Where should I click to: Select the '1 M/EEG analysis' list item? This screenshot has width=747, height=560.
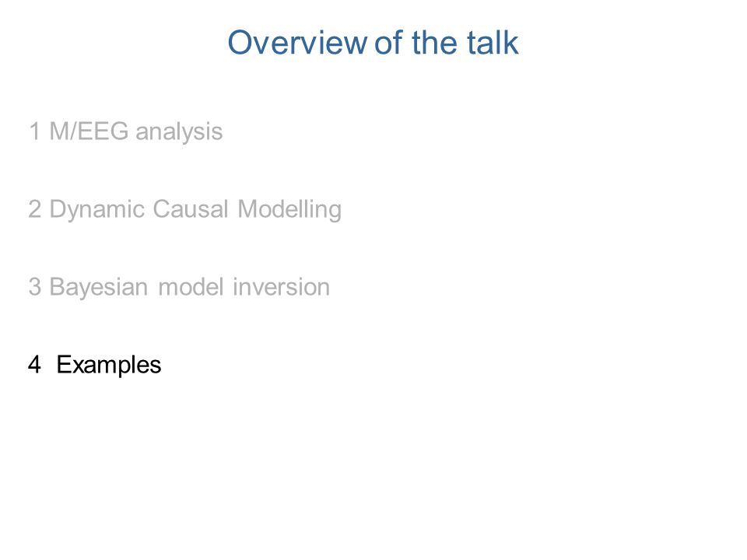[126, 132]
